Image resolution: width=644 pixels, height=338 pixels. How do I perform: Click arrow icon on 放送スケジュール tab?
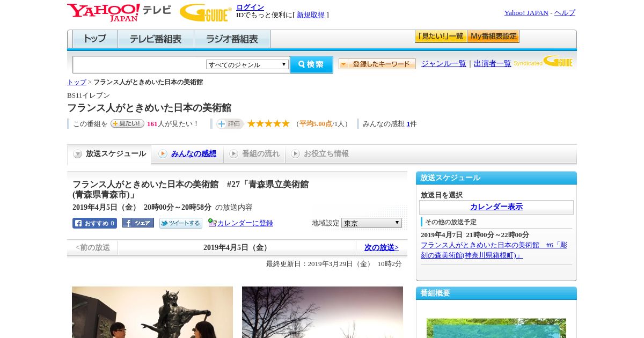pyautogui.click(x=78, y=154)
